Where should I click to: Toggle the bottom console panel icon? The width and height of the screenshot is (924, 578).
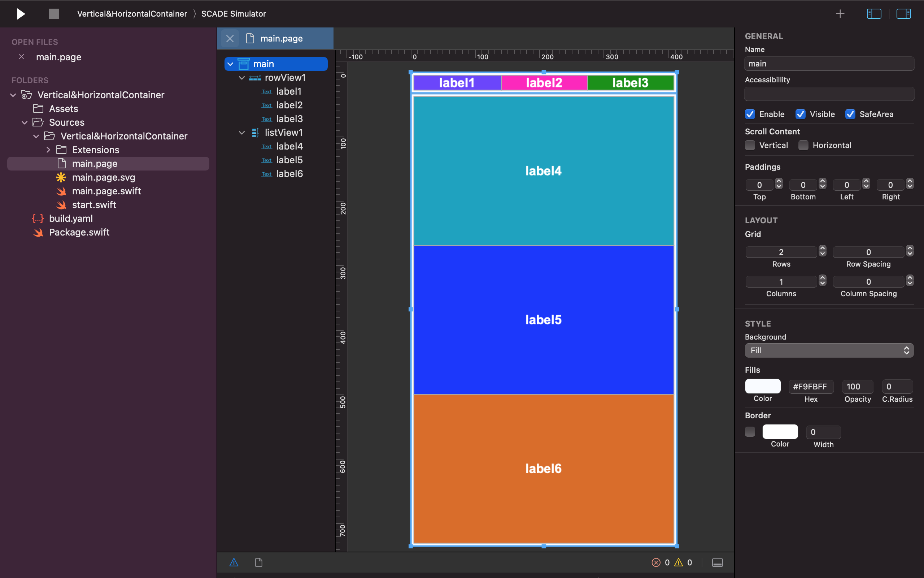718,562
